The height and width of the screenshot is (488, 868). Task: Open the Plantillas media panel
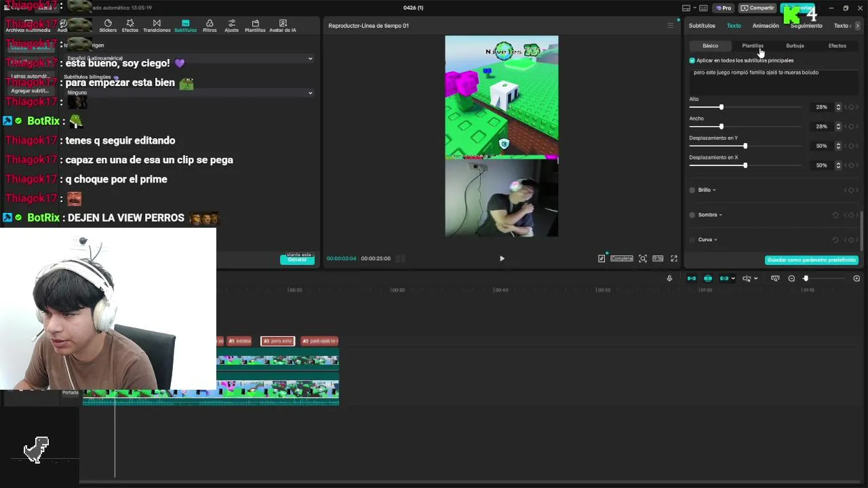pos(255,26)
